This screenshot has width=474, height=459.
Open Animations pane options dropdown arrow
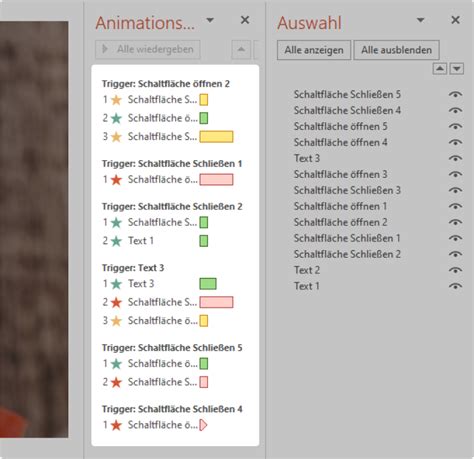coord(210,20)
